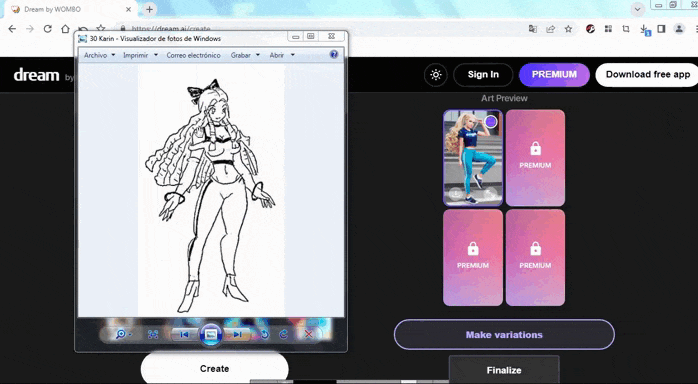
Task: Start the slideshow center button
Action: [211, 334]
